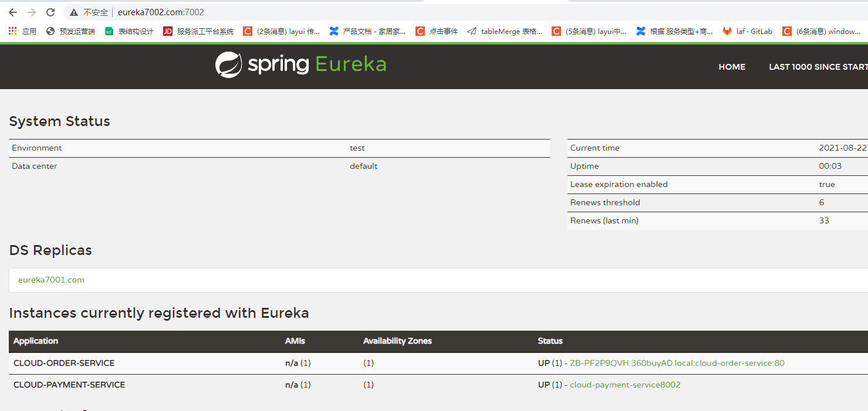Click the Status column header

550,341
